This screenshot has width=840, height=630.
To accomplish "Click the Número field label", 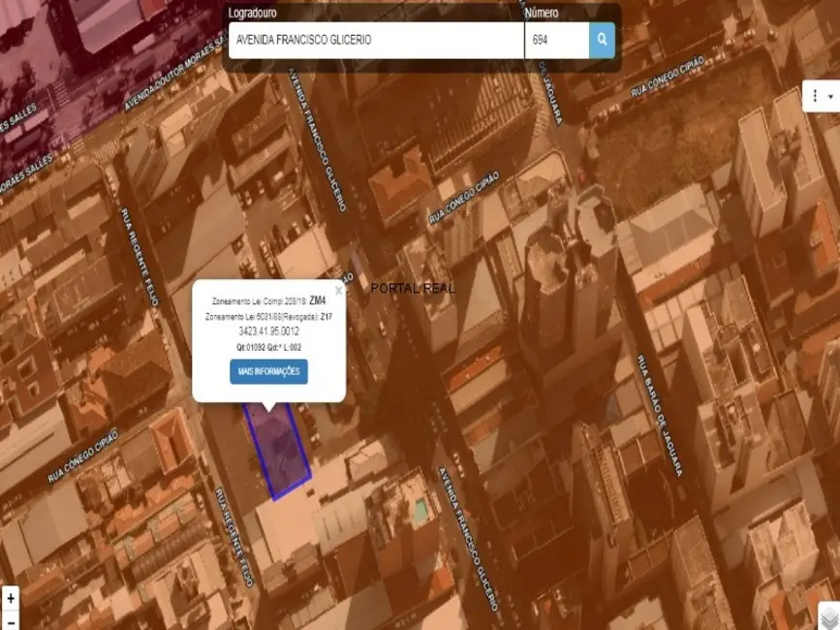I will coord(542,14).
